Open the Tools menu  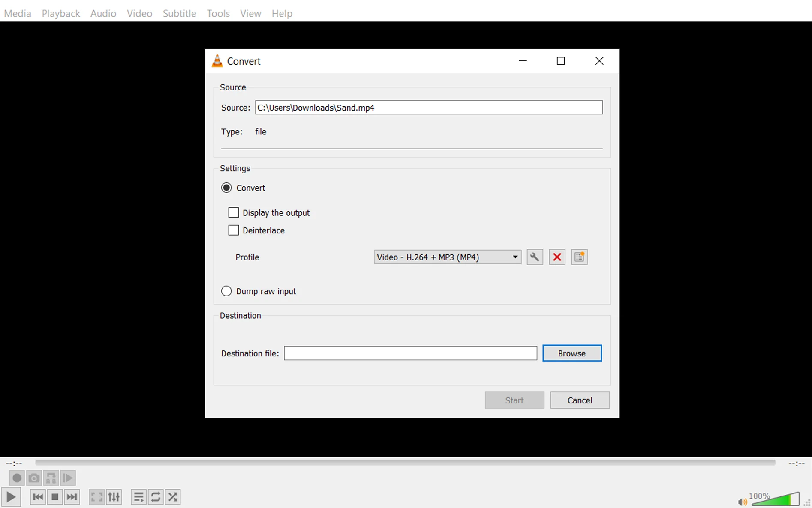[218, 13]
